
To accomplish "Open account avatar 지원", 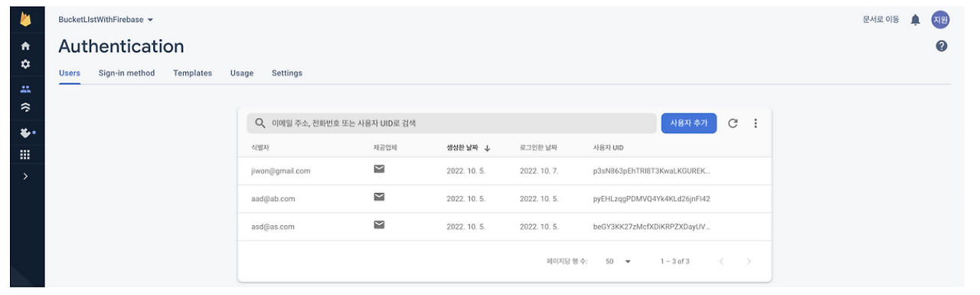I will [940, 20].
